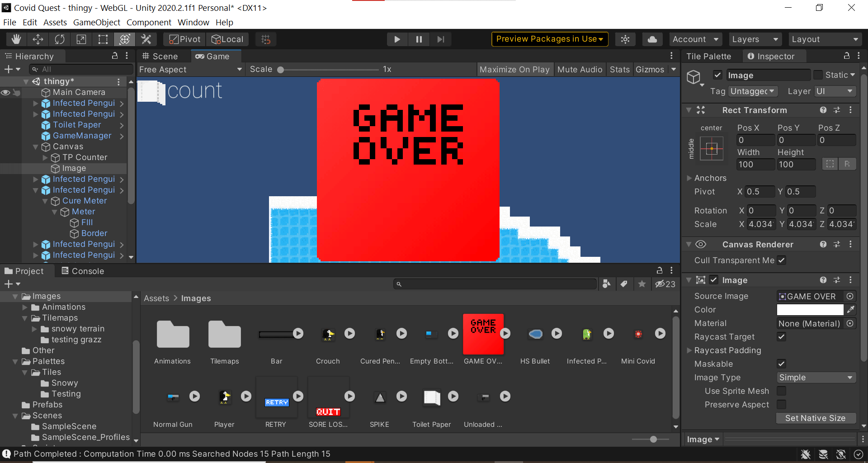868x463 pixels.
Task: Click Mute Audio button
Action: (x=580, y=69)
